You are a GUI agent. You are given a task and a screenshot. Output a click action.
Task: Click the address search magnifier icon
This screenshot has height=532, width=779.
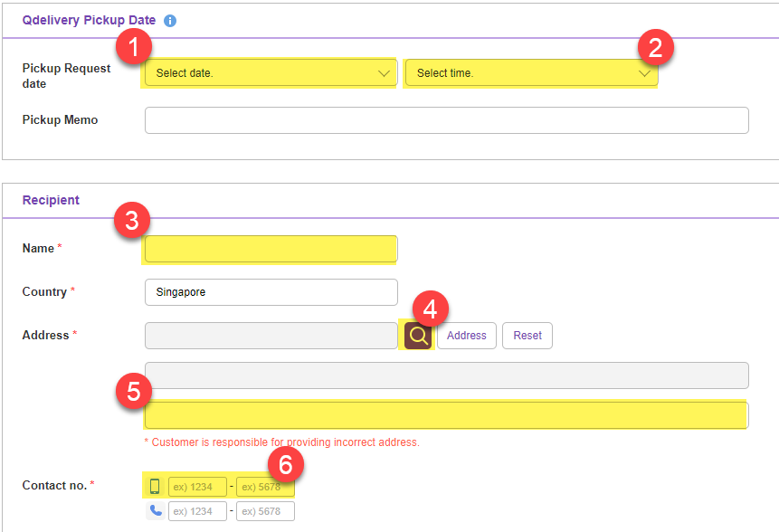pyautogui.click(x=418, y=336)
